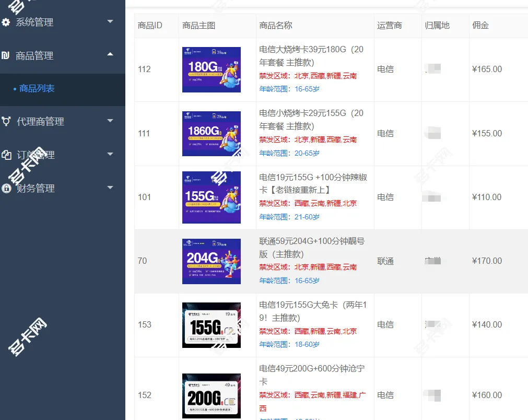Click the 商品名称 column header
Screen dimensions: 528x420
tap(275, 25)
